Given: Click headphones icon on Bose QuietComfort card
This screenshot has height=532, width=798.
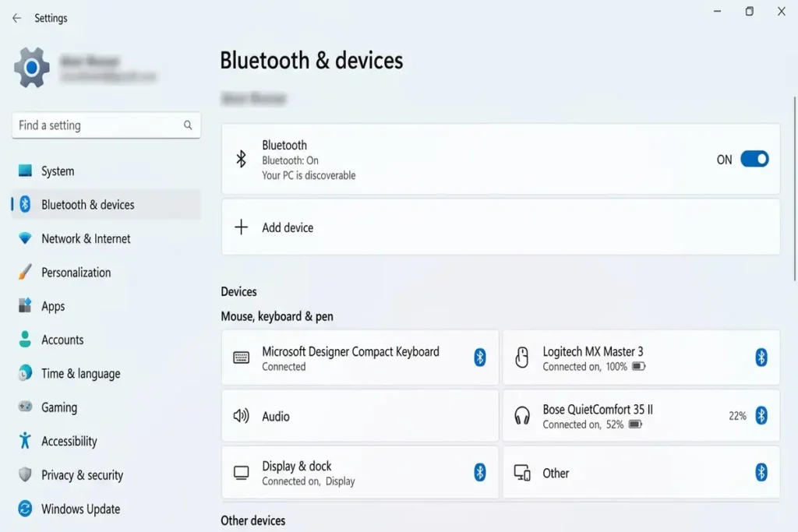Looking at the screenshot, I should tap(522, 415).
